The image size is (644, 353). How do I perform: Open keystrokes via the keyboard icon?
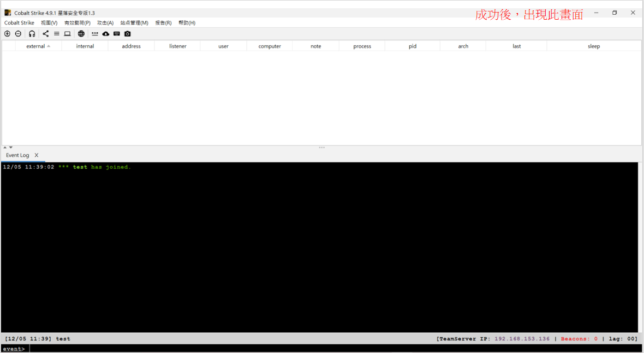click(x=117, y=34)
